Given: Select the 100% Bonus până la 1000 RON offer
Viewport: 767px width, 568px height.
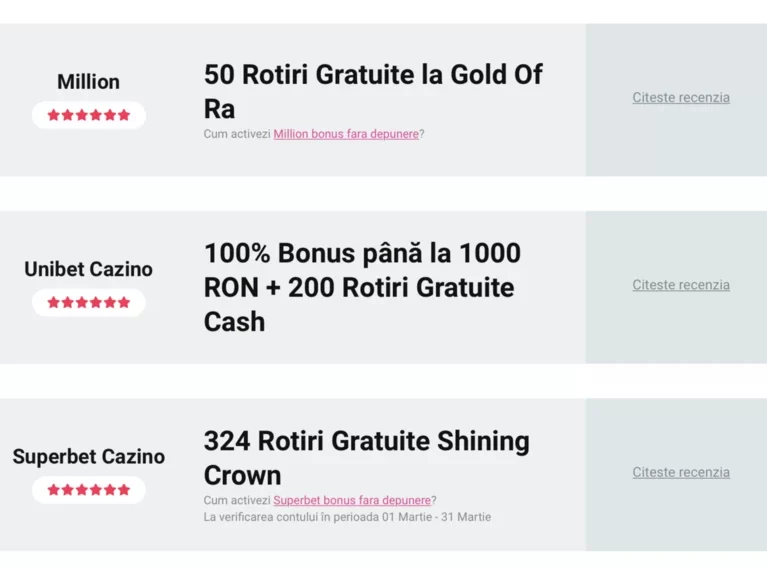Looking at the screenshot, I should pyautogui.click(x=362, y=287).
